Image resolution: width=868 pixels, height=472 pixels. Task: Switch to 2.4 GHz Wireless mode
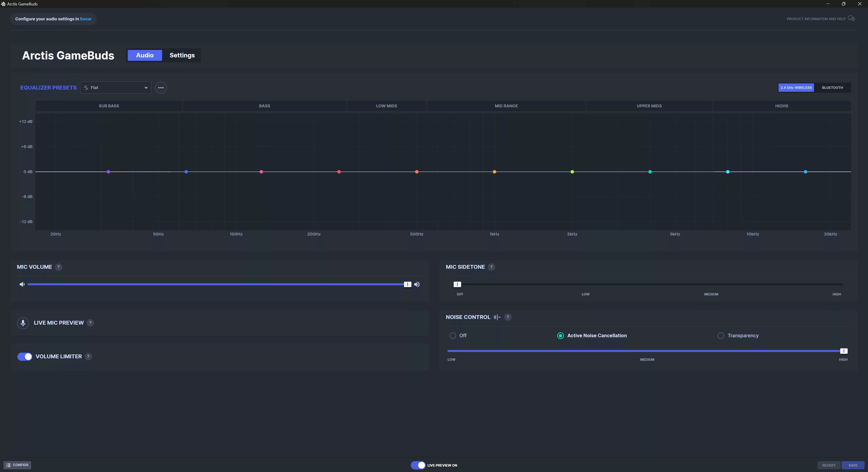coord(796,87)
